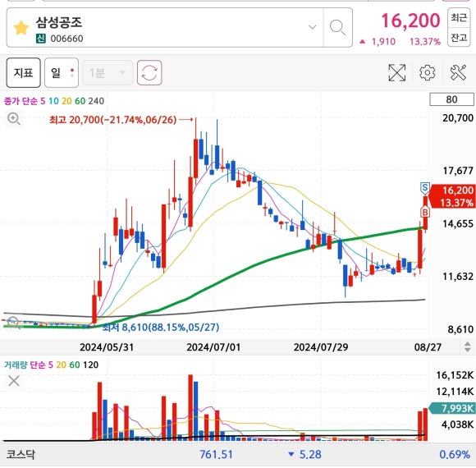Viewport: 476px width, 468px height.
Task: Click the 17,677 price axis label
Action: point(458,171)
